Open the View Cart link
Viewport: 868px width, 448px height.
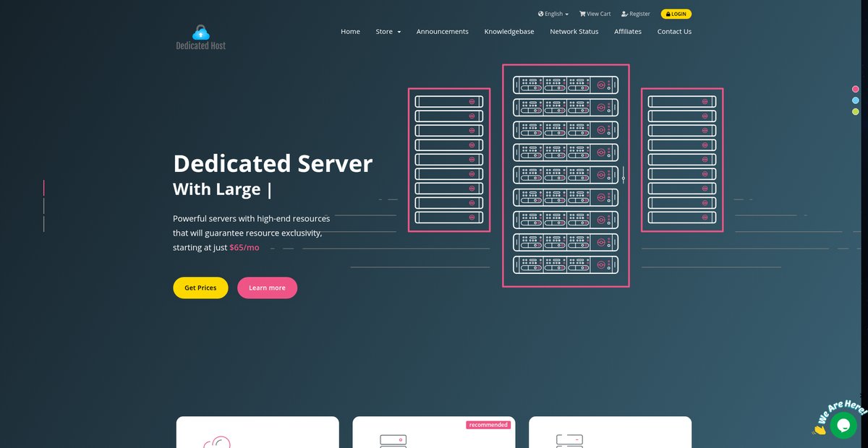595,14
